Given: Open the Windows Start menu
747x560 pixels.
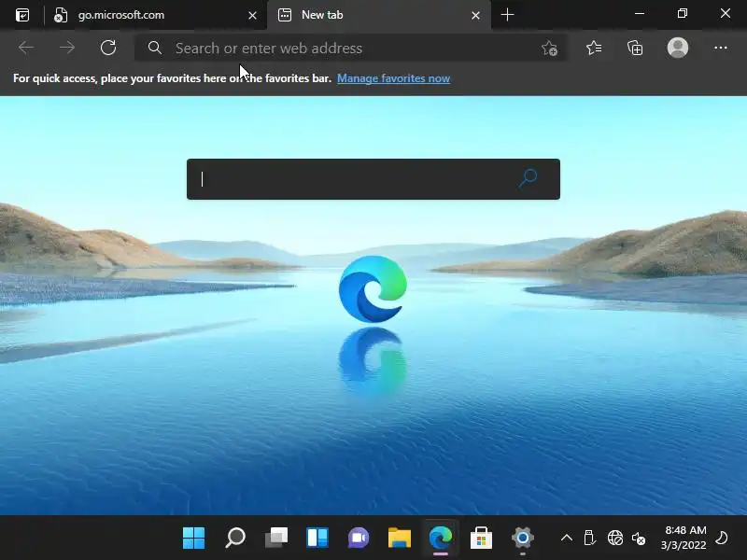Looking at the screenshot, I should click(194, 538).
